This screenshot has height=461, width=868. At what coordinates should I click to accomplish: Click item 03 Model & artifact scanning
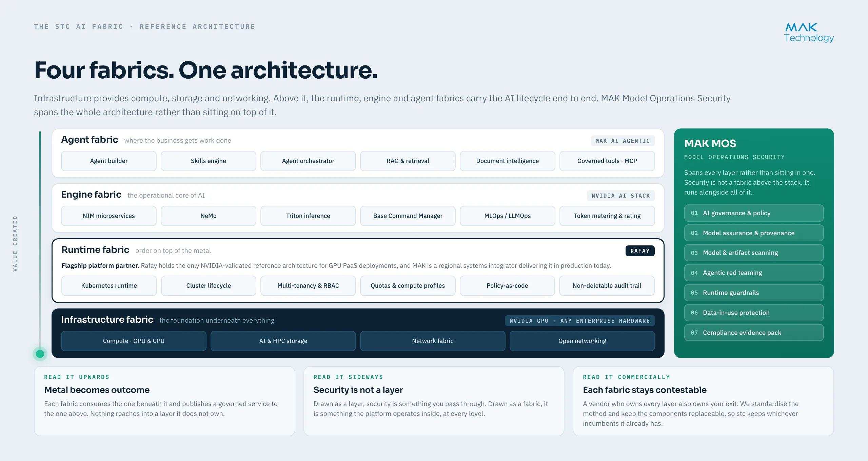[754, 253]
